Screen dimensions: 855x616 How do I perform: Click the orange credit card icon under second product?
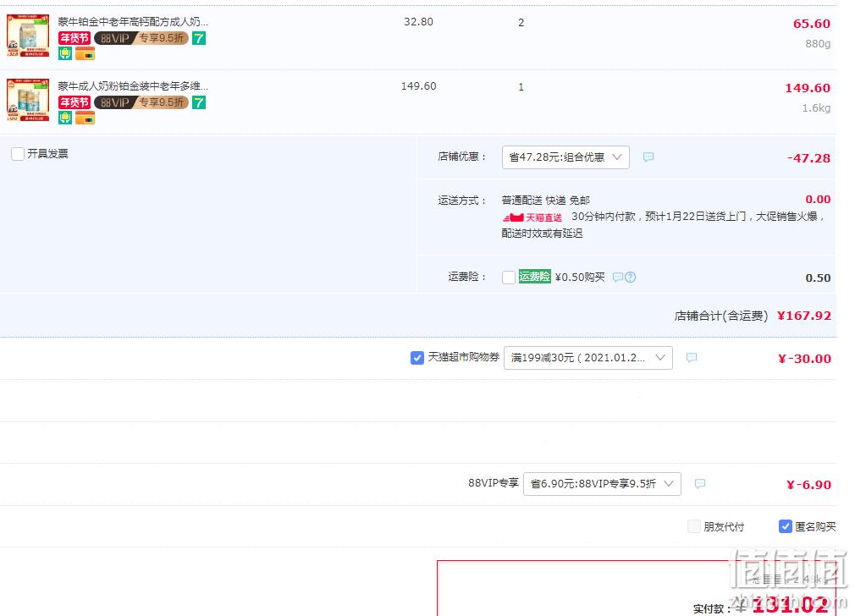[x=85, y=118]
